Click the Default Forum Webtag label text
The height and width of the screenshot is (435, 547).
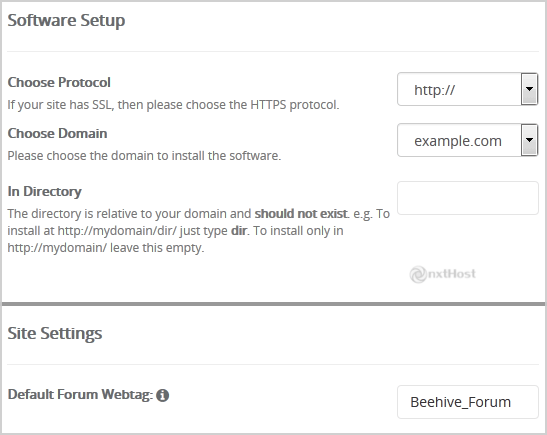click(x=80, y=395)
